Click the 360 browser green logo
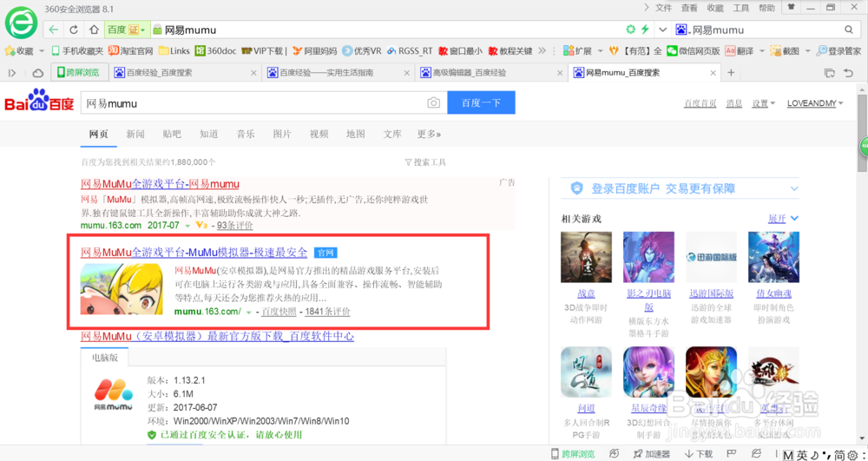The height and width of the screenshot is (461, 868). (x=21, y=23)
